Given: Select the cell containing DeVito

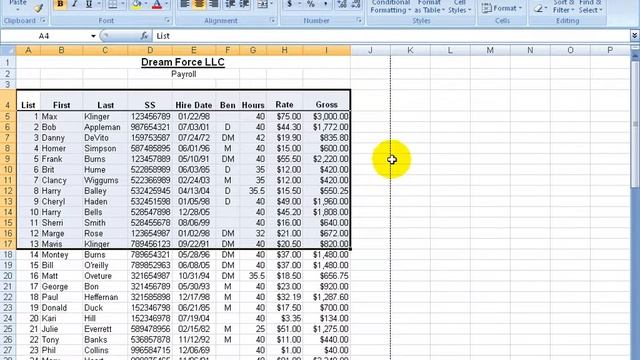Looking at the screenshot, I should [x=105, y=138].
